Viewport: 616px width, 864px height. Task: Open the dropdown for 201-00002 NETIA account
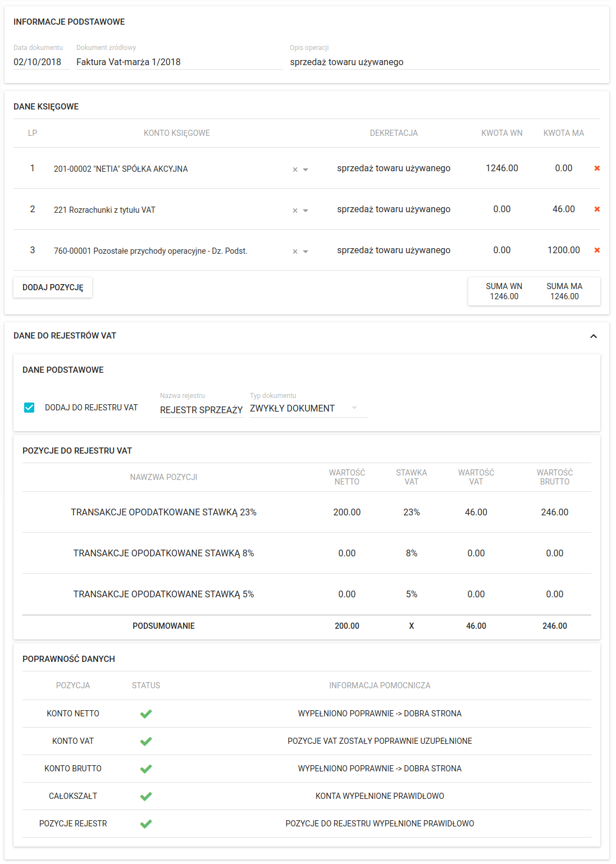tap(305, 170)
